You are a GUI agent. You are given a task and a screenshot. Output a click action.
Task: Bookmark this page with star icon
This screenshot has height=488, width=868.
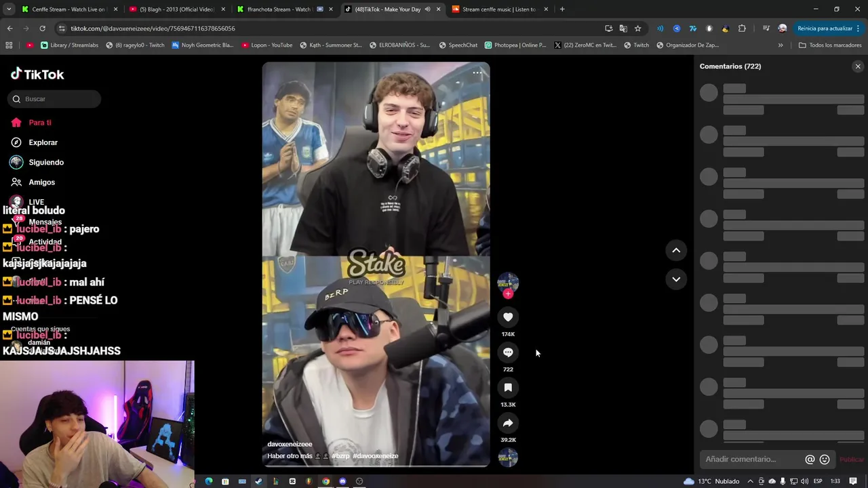click(638, 28)
